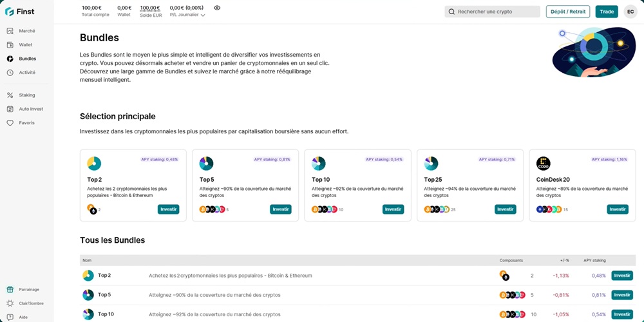Click Investir in Top 10 table row
This screenshot has height=322, width=644.
point(622,314)
